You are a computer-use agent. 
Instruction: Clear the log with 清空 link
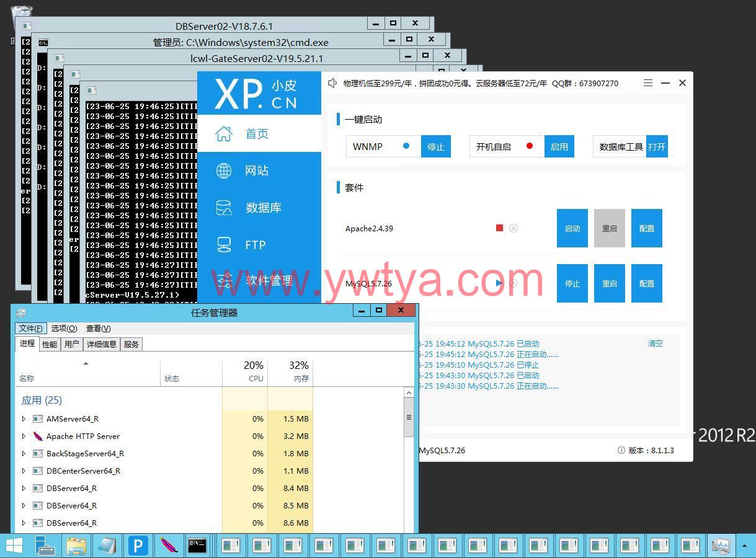[656, 343]
